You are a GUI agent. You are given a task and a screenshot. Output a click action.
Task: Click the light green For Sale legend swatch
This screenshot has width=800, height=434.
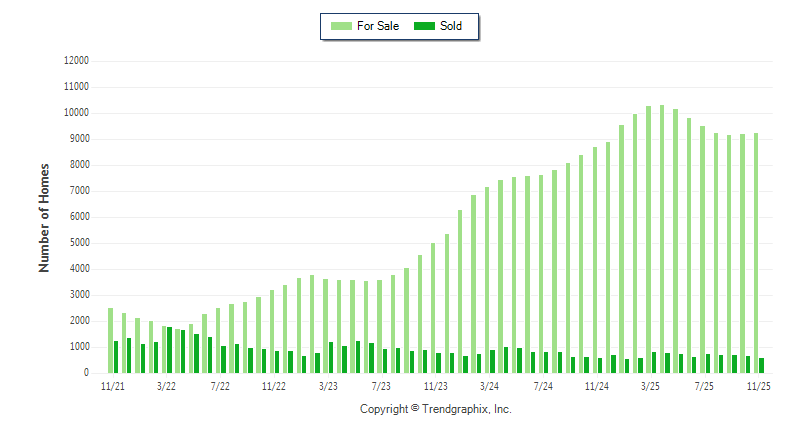click(x=340, y=26)
